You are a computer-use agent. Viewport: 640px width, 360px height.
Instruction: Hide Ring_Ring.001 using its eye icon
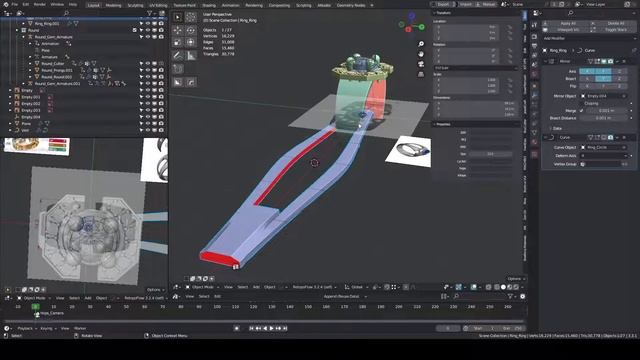[148, 24]
